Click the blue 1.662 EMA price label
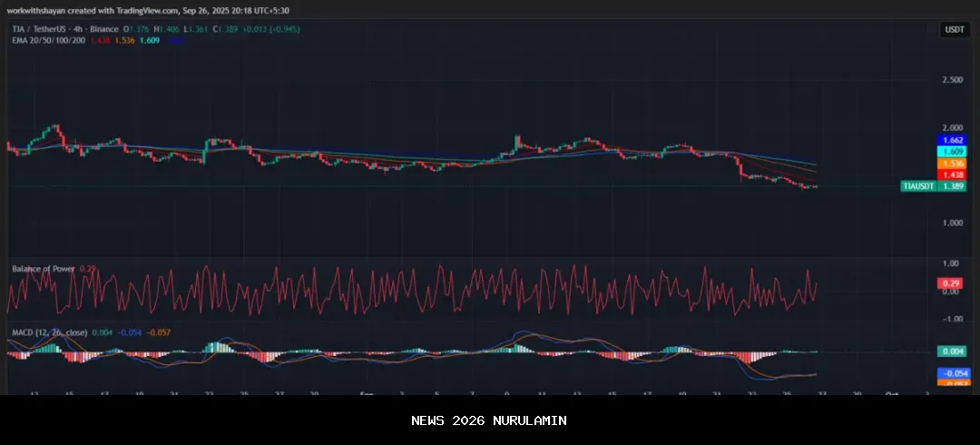Image resolution: width=980 pixels, height=445 pixels. click(x=953, y=141)
